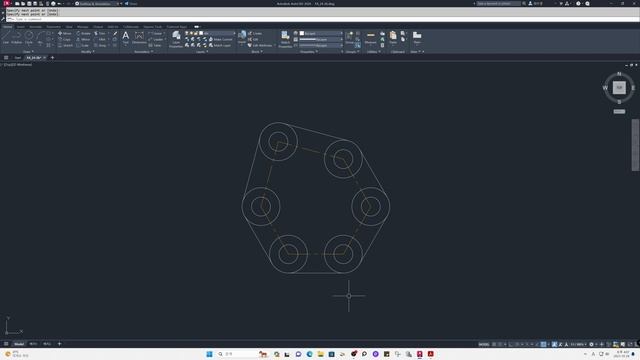Click the Measure utility tool
The image size is (640, 360).
tap(371, 38)
